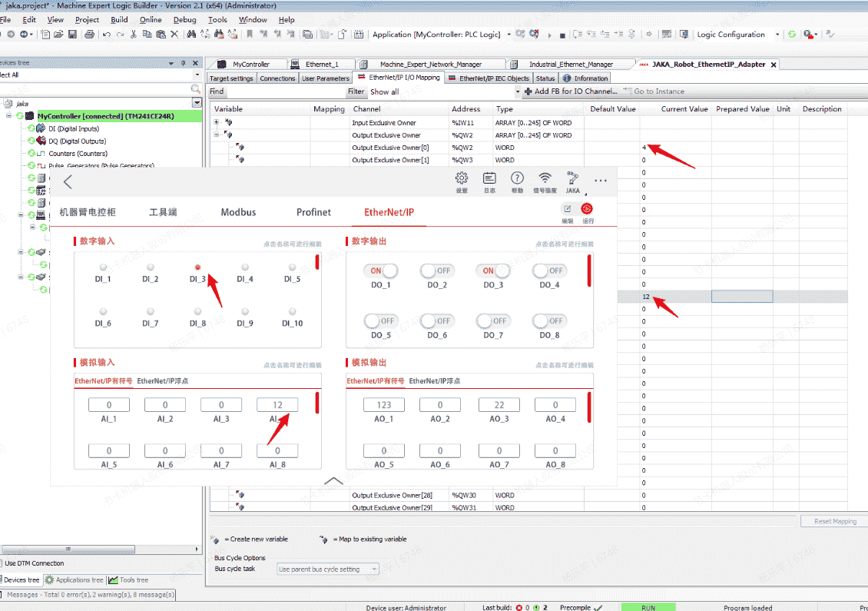This screenshot has height=611, width=868.
Task: Open the Filter 'Show all' dropdown
Action: coord(517,91)
